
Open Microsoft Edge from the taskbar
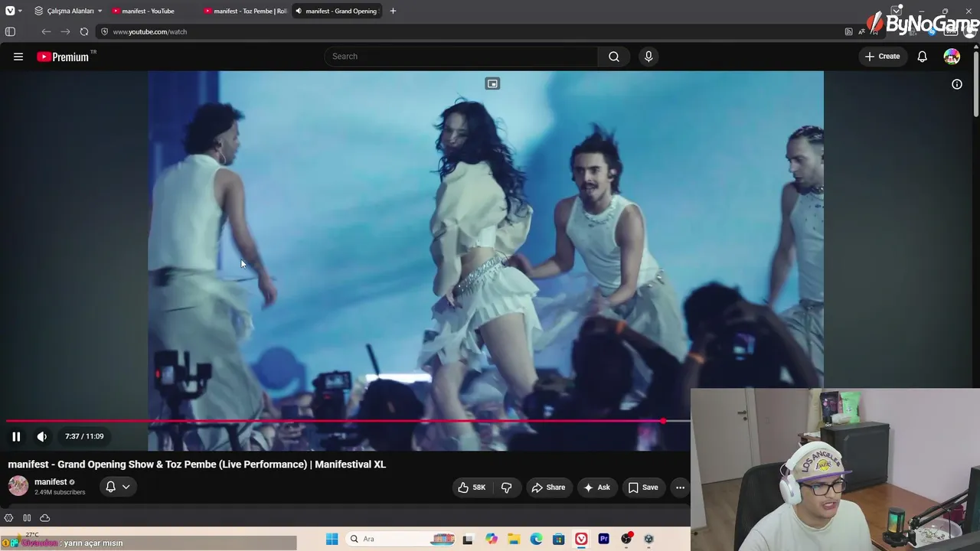pos(537,539)
